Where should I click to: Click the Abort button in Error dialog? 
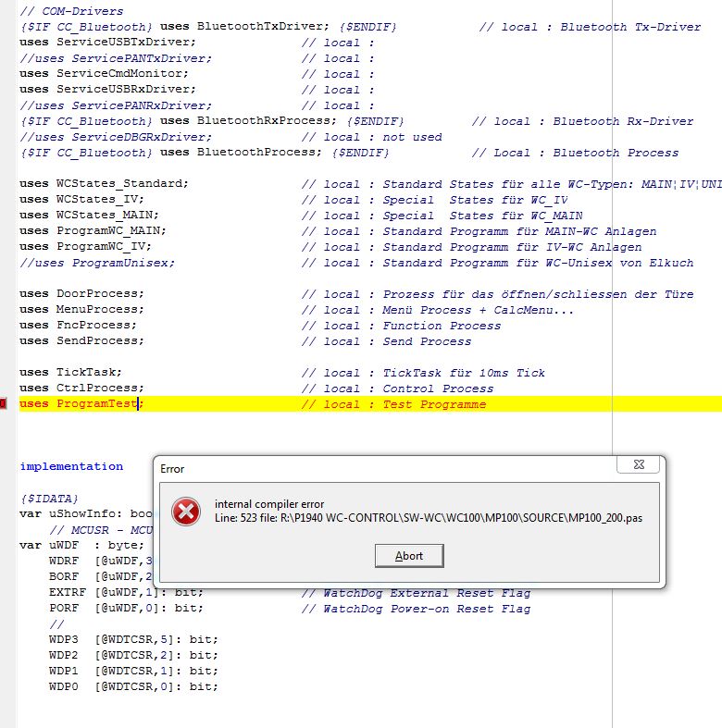click(x=409, y=556)
